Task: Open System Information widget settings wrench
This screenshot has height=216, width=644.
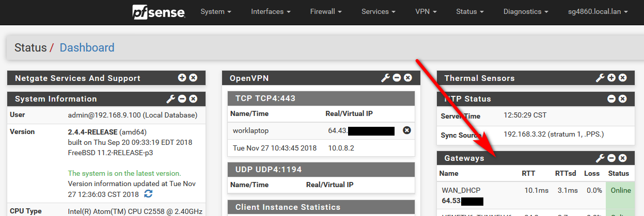Action: click(170, 98)
